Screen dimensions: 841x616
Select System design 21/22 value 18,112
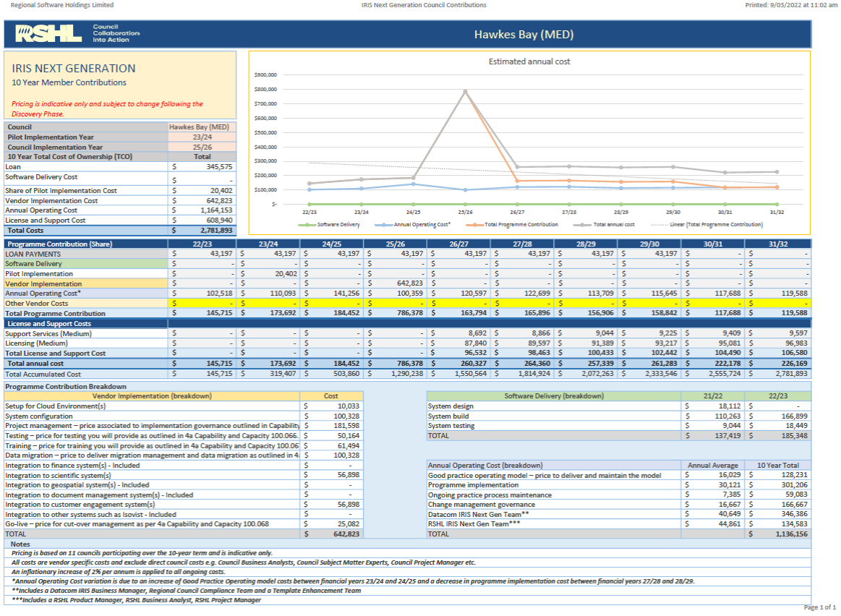click(730, 406)
